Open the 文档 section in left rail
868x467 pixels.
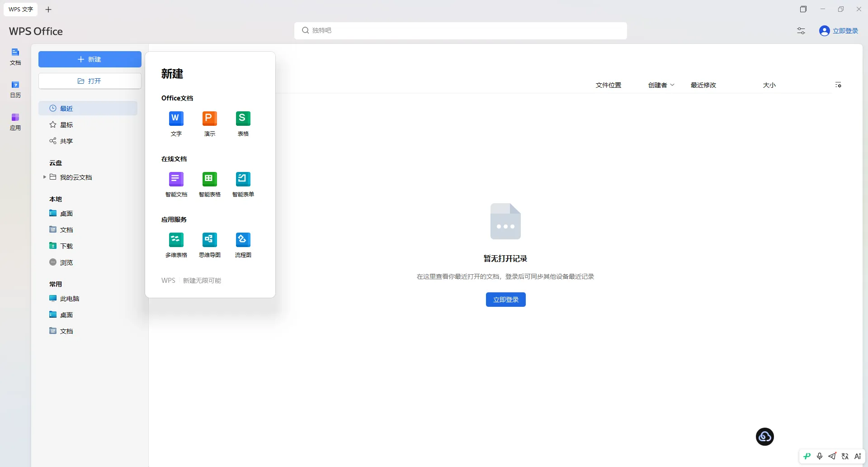[15, 57]
